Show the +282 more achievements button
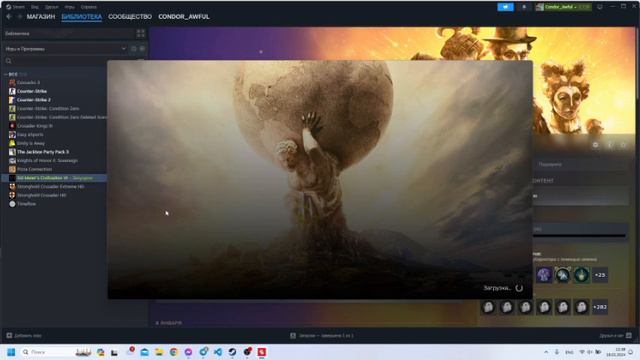The height and width of the screenshot is (360, 640). 600,307
